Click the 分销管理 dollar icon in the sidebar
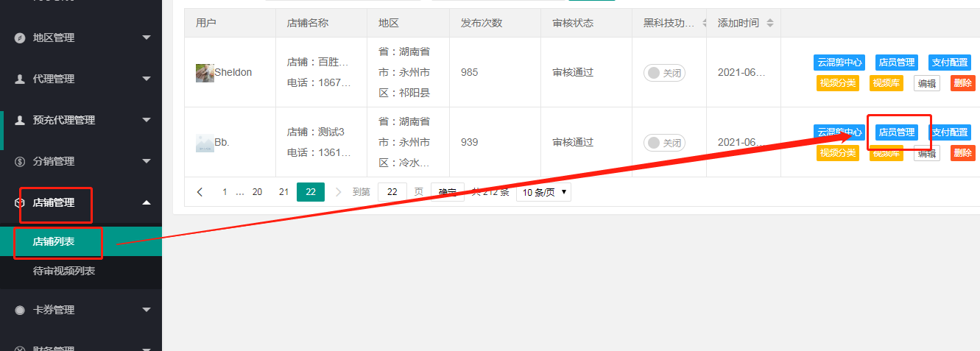Screen dimensions: 980x351 pyautogui.click(x=21, y=161)
